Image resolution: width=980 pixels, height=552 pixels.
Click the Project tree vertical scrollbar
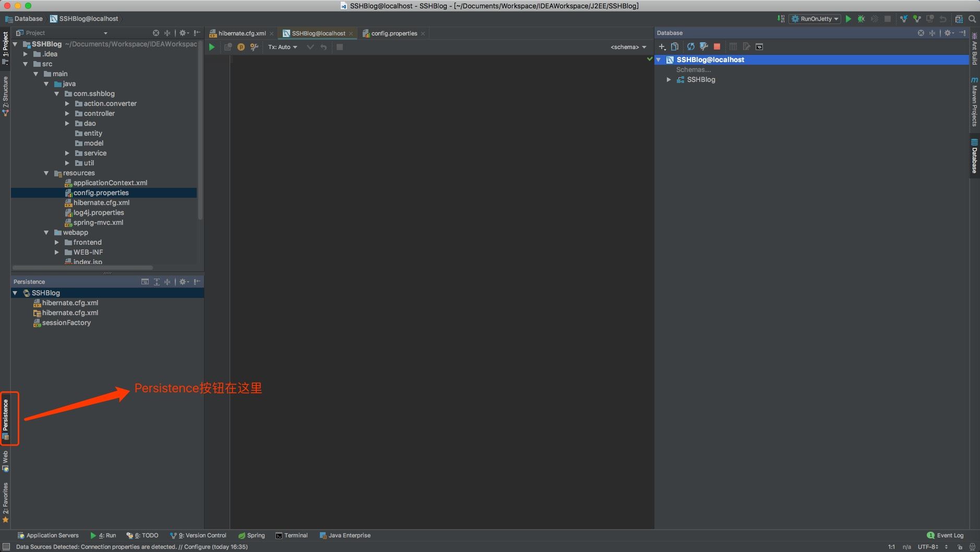click(200, 130)
